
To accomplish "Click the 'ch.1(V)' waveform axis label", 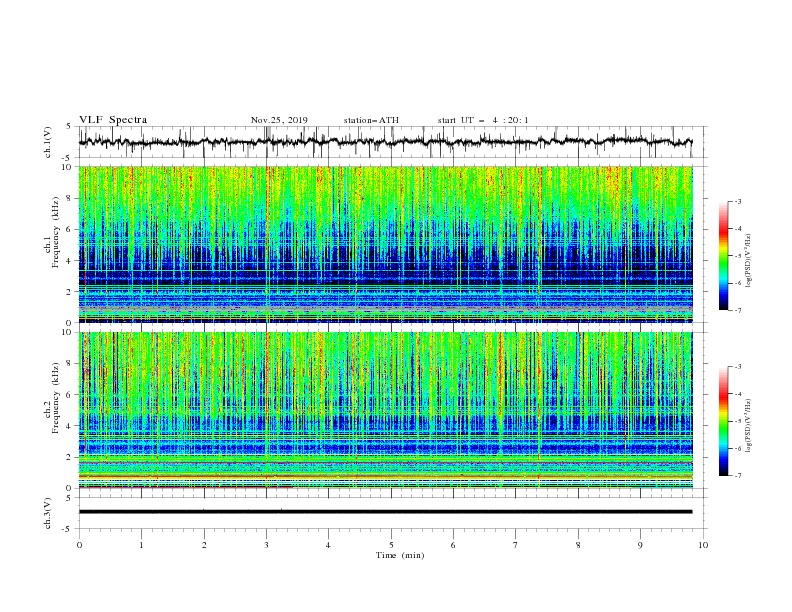I will [x=48, y=142].
